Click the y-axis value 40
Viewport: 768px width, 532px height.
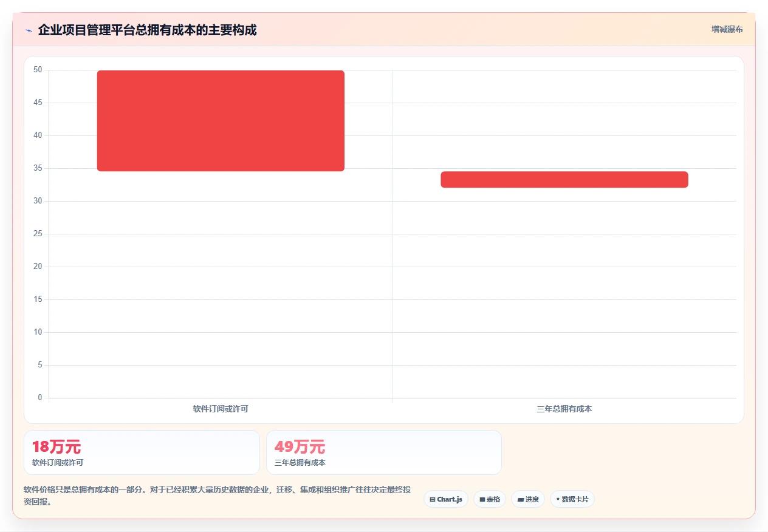38,135
